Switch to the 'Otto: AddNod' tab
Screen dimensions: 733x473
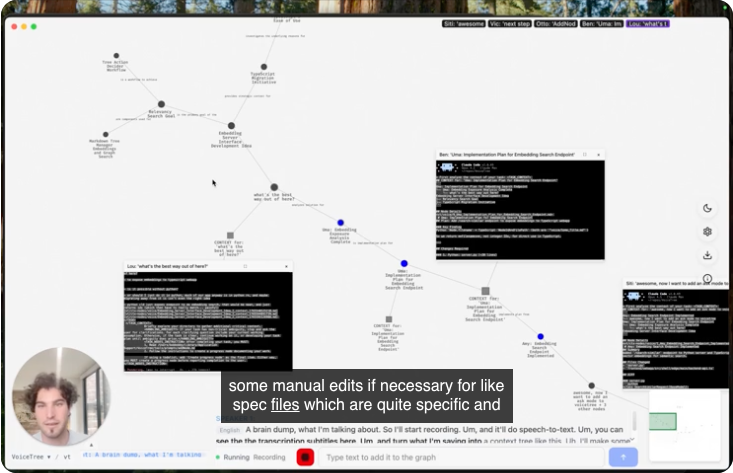tap(555, 24)
